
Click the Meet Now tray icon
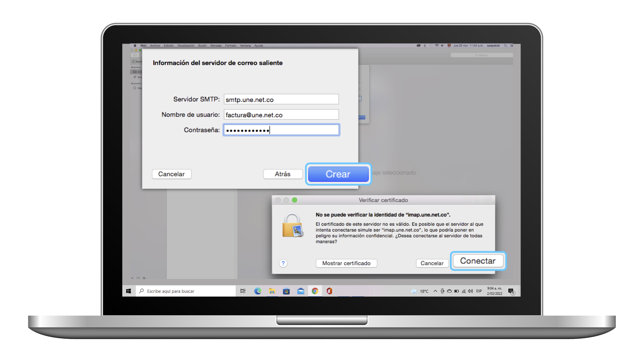point(442,291)
